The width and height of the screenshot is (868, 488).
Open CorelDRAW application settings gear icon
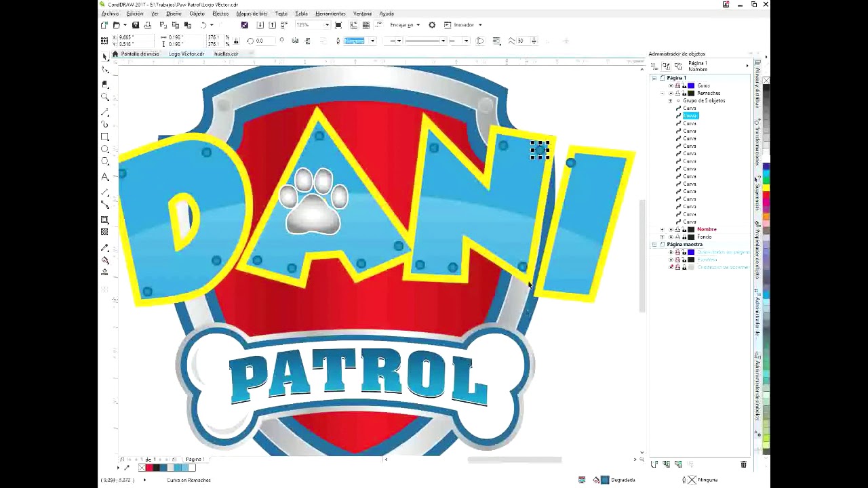[x=432, y=24]
